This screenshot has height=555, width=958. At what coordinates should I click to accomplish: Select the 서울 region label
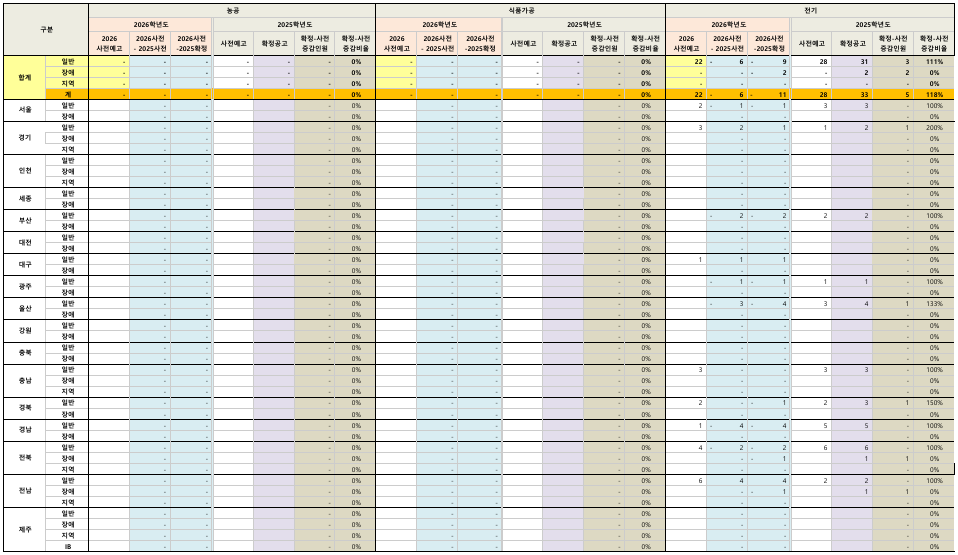pos(24,110)
